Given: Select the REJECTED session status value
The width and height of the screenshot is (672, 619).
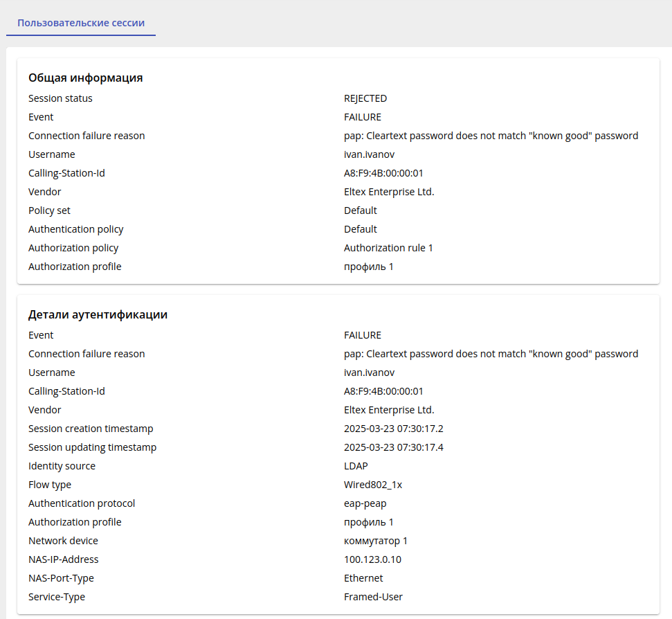Looking at the screenshot, I should pyautogui.click(x=365, y=98).
